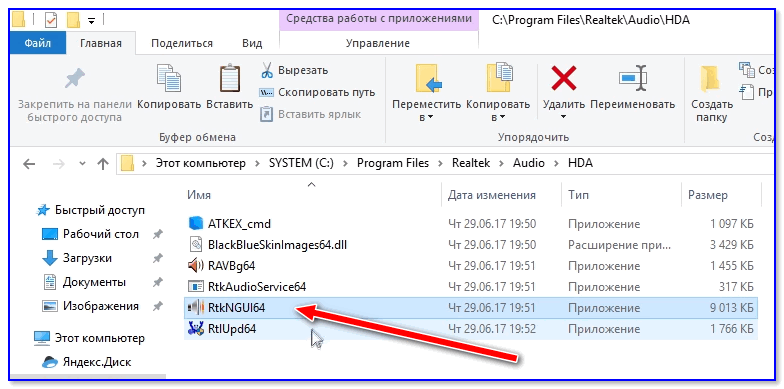This screenshot has width=784, height=389.
Task: Open Загрузки in Quick access
Action: click(87, 258)
